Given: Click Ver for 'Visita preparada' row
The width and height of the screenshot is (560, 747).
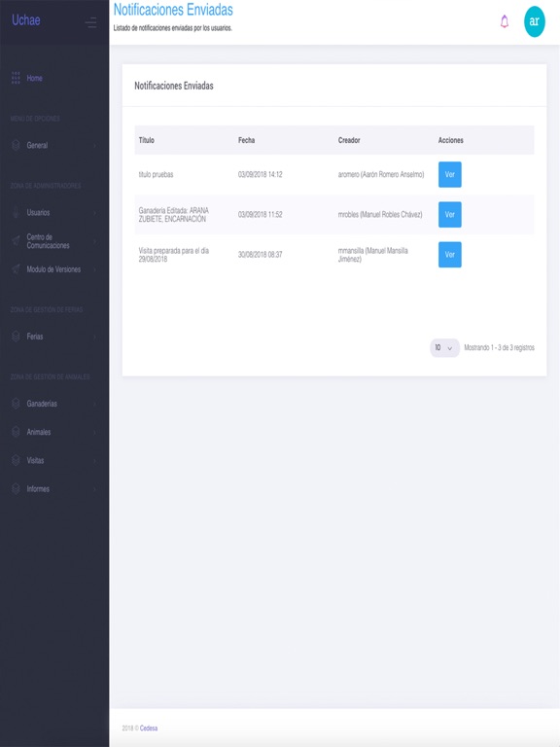Looking at the screenshot, I should pos(449,255).
